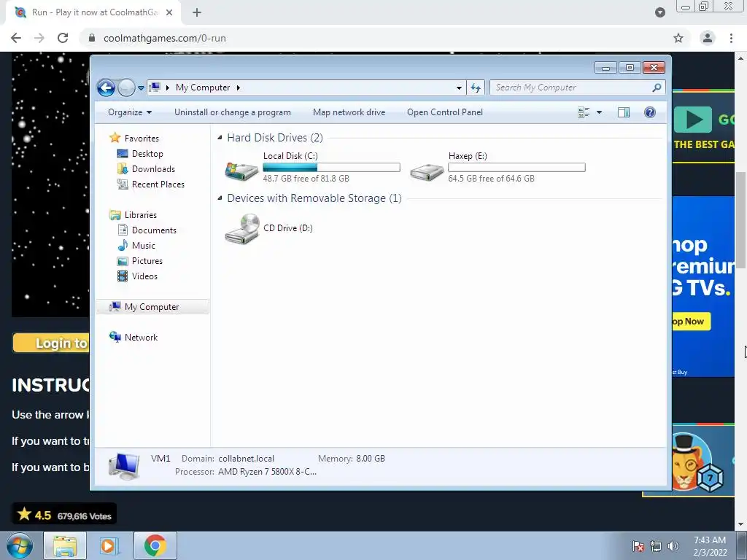Close the Run tab in Chrome
The image size is (747, 560).
pos(169,12)
